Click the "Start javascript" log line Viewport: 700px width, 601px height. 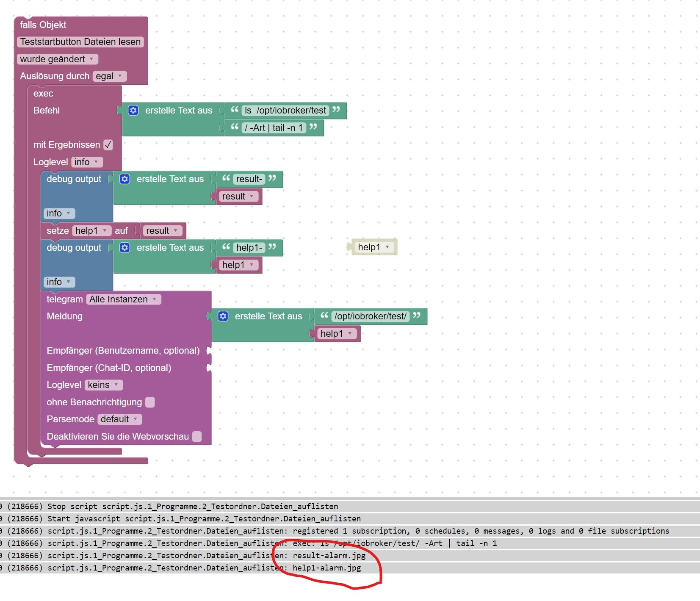pos(350,519)
